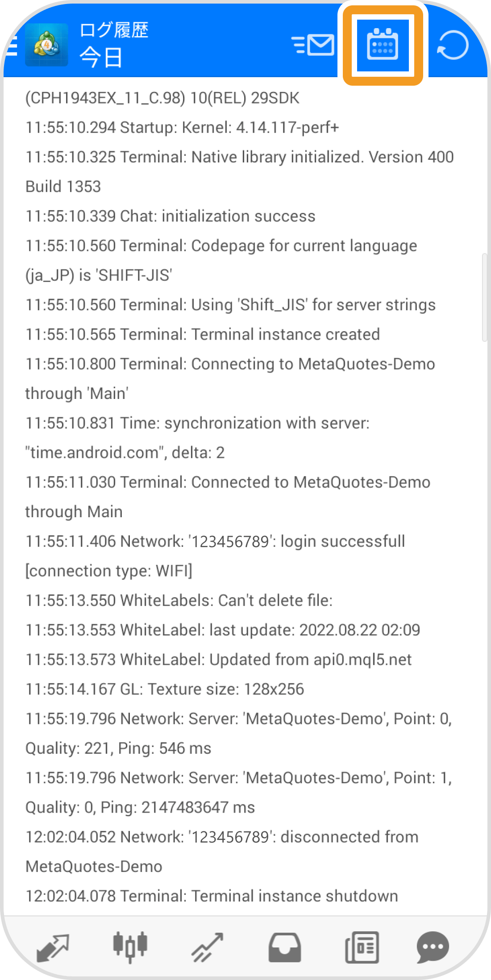The image size is (491, 980).
Task: Open the News newspaper icon
Action: 362,947
